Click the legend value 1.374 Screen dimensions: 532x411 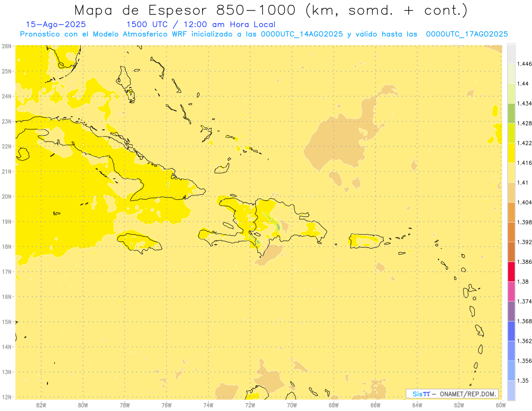pyautogui.click(x=524, y=301)
